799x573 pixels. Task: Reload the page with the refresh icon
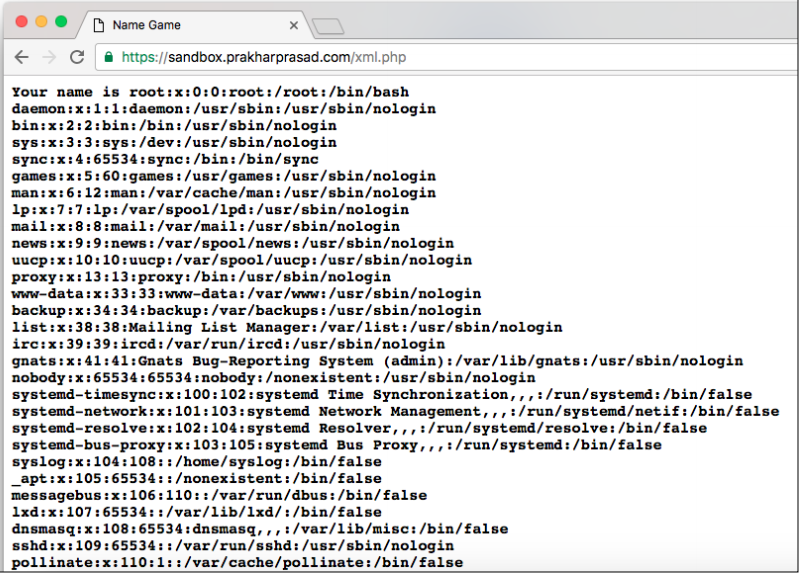click(77, 57)
